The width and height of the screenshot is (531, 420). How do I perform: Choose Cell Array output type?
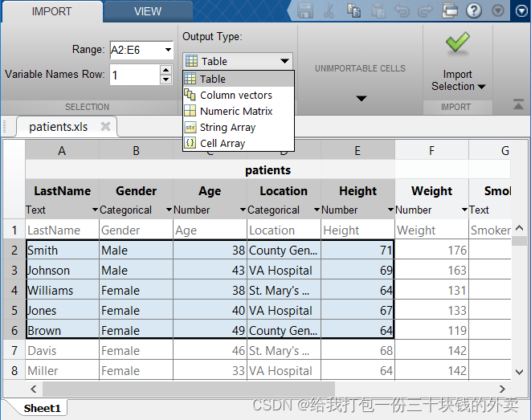point(239,143)
